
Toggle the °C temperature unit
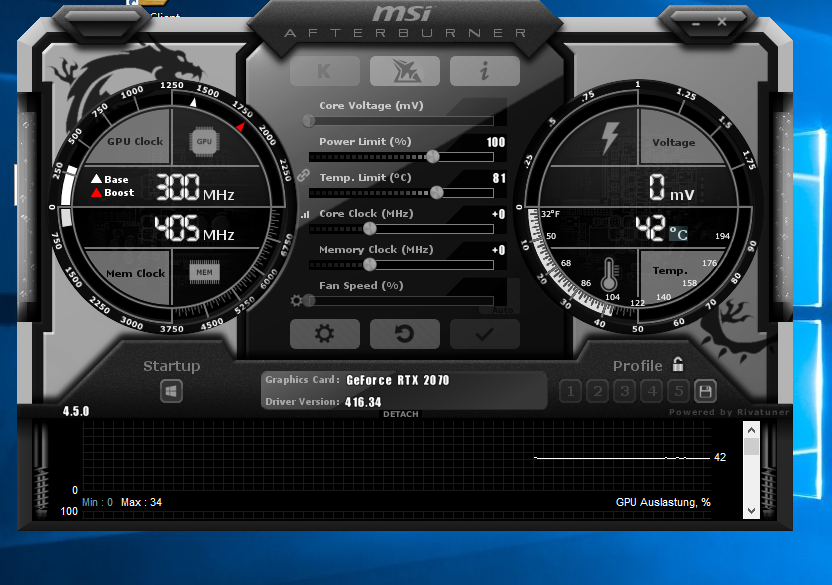pyautogui.click(x=678, y=234)
